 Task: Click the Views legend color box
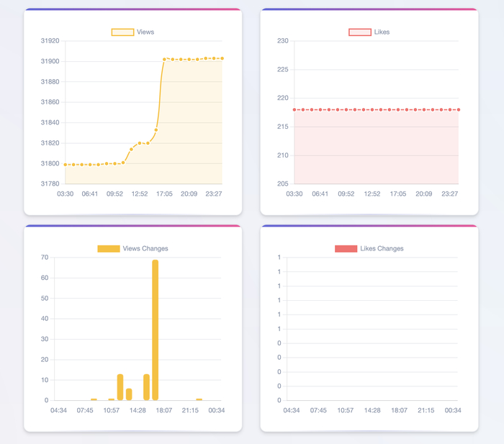tap(122, 32)
